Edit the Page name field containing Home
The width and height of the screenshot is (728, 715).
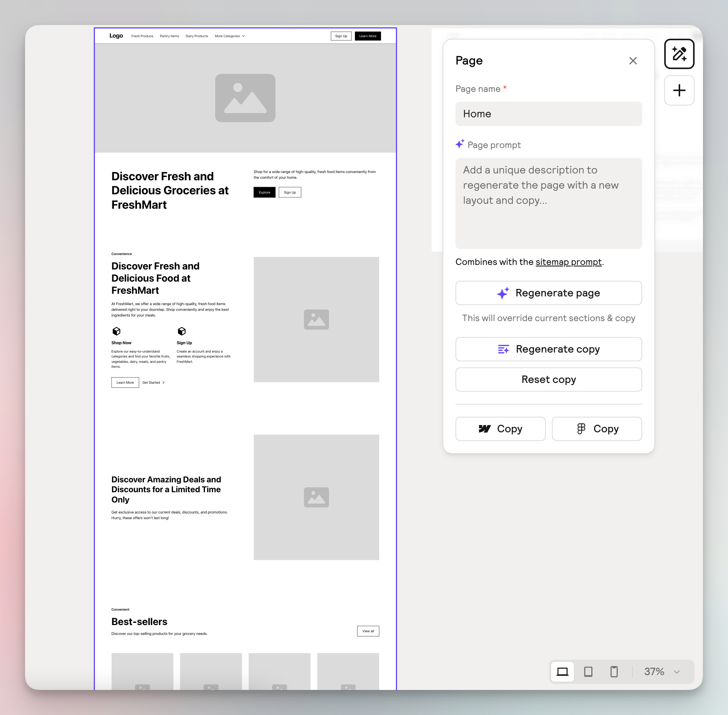pos(548,113)
